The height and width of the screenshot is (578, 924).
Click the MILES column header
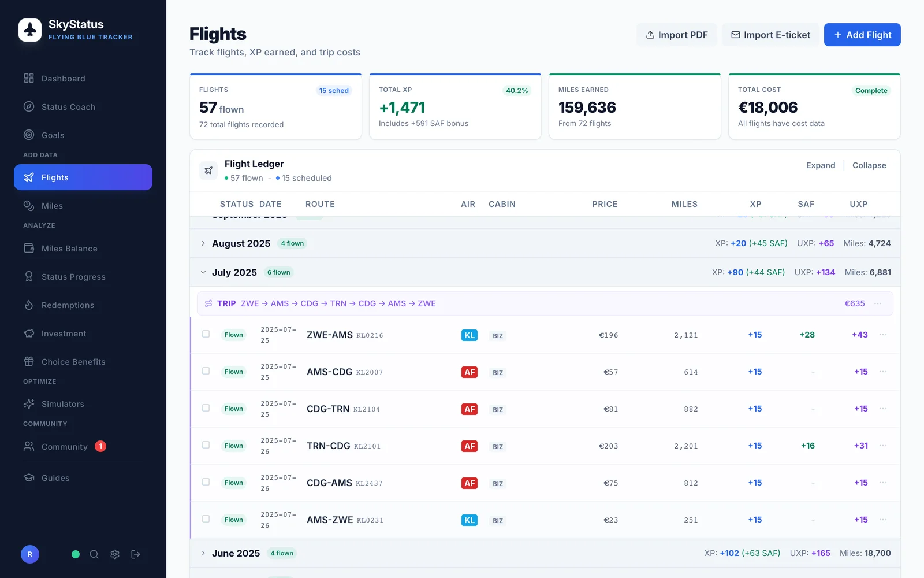tap(684, 204)
